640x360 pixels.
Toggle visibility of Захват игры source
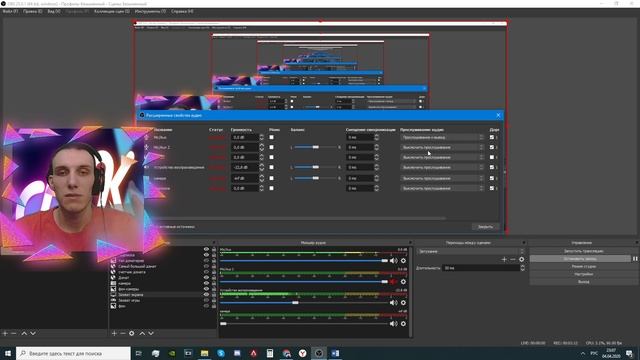(206, 300)
